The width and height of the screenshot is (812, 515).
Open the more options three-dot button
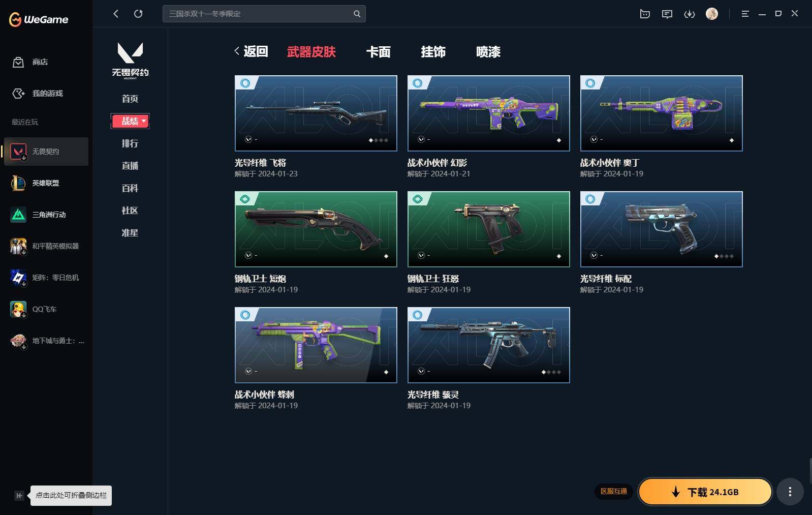coord(790,492)
